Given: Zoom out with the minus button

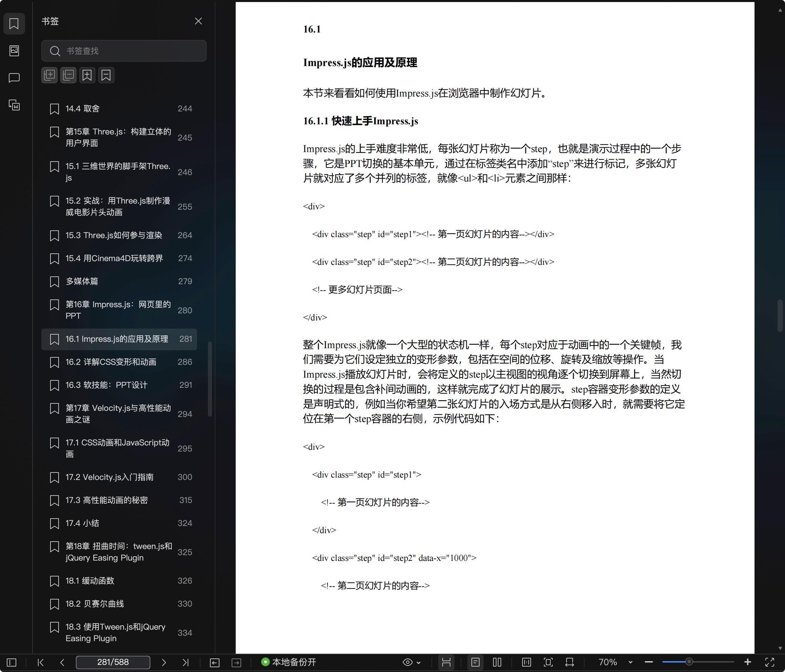Looking at the screenshot, I should (x=649, y=662).
